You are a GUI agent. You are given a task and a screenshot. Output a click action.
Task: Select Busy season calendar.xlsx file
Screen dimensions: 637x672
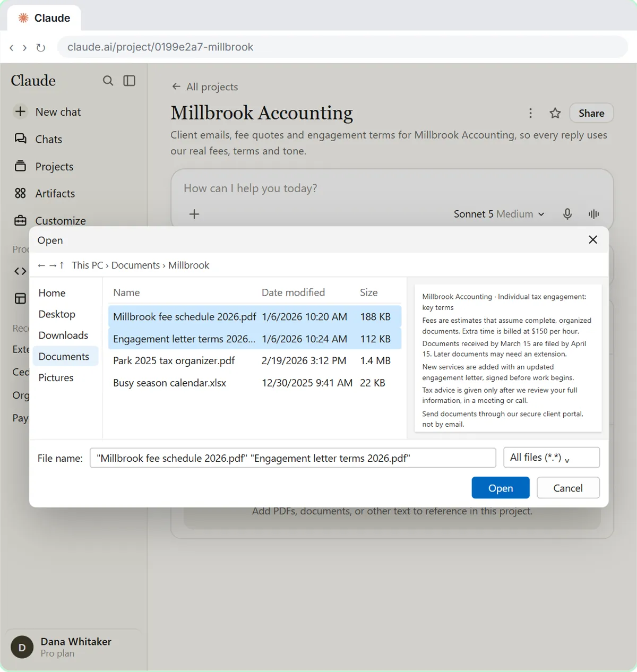pos(255,383)
